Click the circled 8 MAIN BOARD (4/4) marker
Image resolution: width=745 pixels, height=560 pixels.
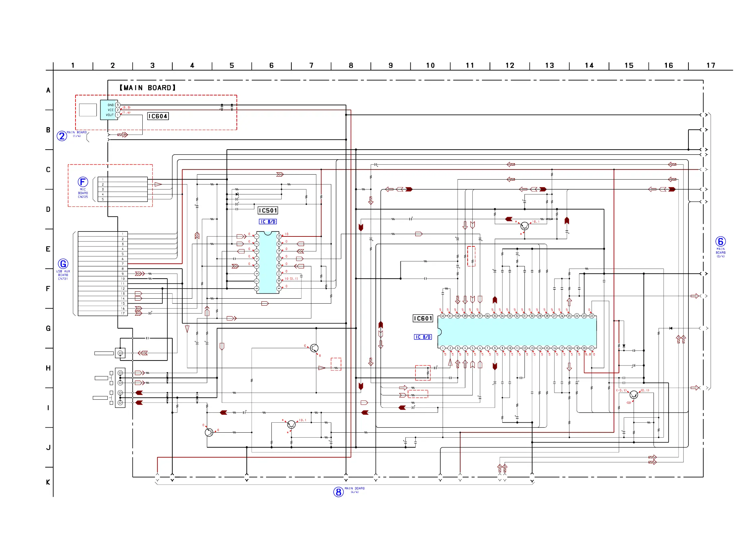pos(338,492)
